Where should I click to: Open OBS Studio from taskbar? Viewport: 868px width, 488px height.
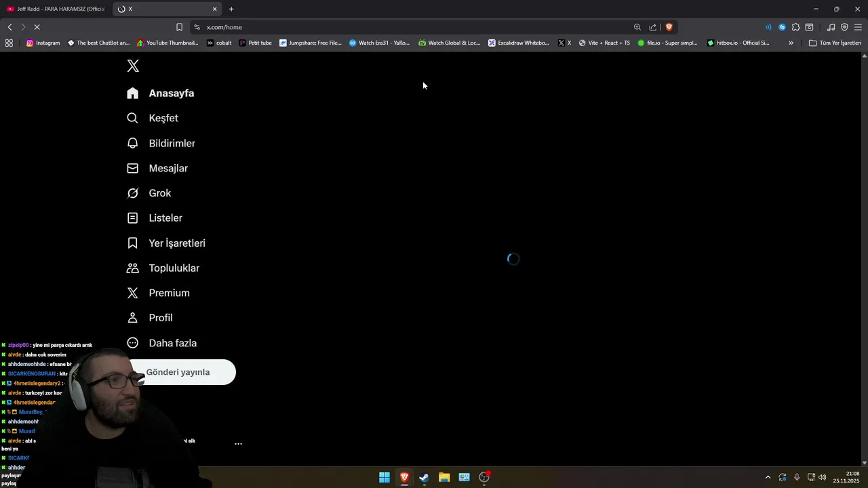point(484,477)
